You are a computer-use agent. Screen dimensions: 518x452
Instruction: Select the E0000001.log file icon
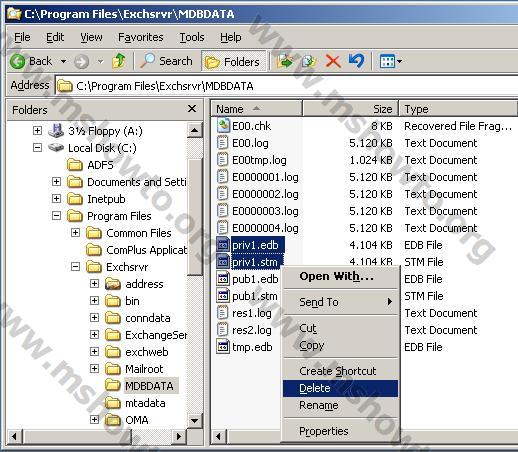point(223,177)
